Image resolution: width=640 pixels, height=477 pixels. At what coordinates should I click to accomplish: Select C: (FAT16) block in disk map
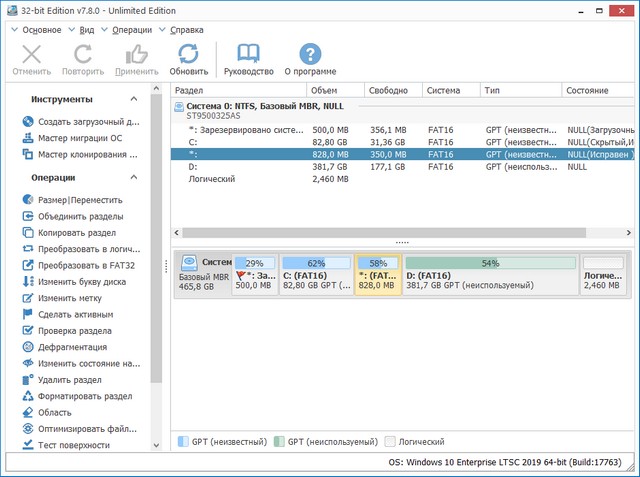316,274
